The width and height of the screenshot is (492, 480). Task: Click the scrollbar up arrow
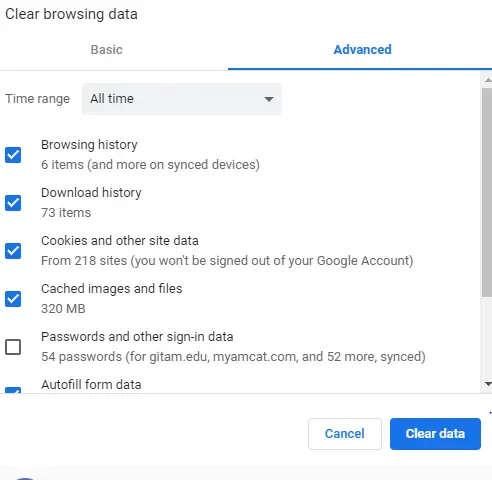coord(488,80)
